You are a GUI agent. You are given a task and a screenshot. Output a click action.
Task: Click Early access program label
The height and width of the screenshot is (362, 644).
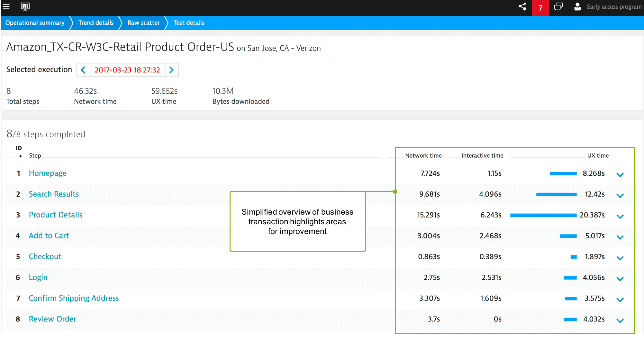614,7
